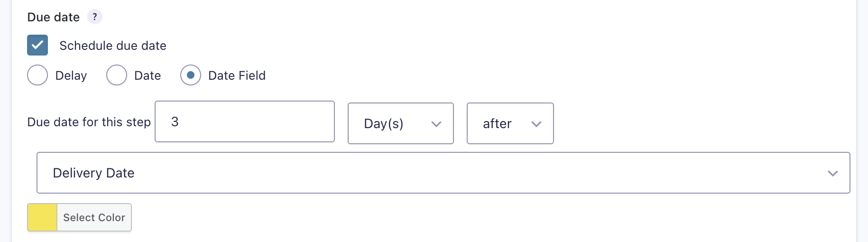The height and width of the screenshot is (242, 868).
Task: Click the Date option label text
Action: coord(148,75)
